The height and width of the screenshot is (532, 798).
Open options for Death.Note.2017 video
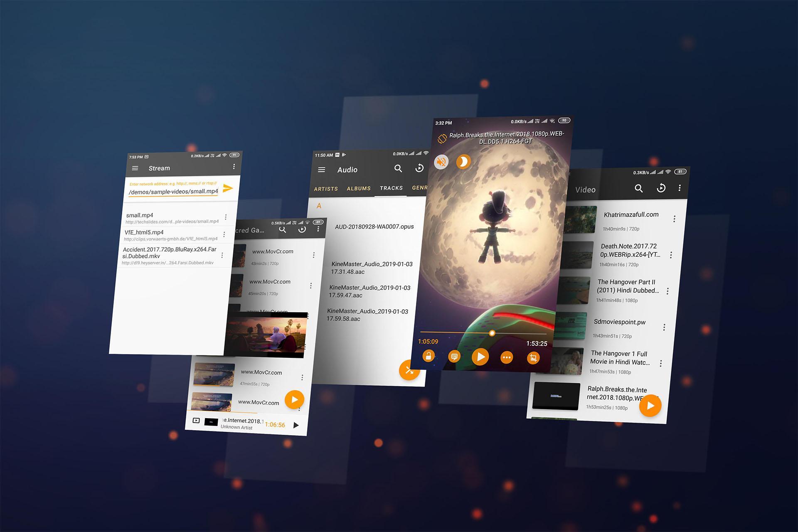[x=671, y=255]
